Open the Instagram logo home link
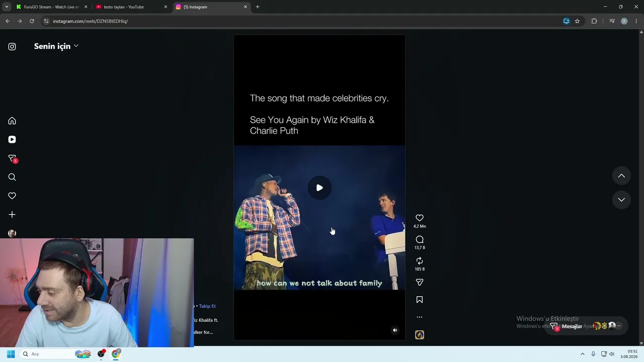This screenshot has width=644, height=362. click(12, 47)
